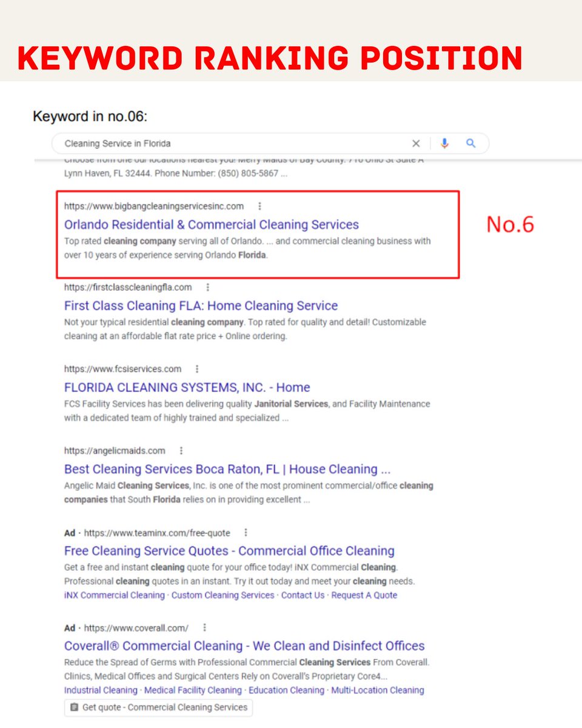The image size is (582, 728).
Task: Open 'Orlando Residential & Commercial Cleaning Services' result
Action: click(212, 224)
